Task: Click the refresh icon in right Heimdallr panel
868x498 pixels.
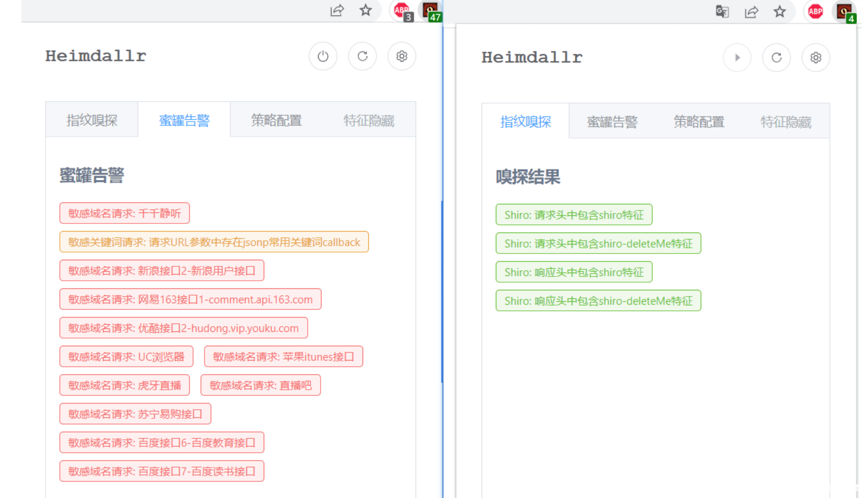Action: tap(776, 58)
